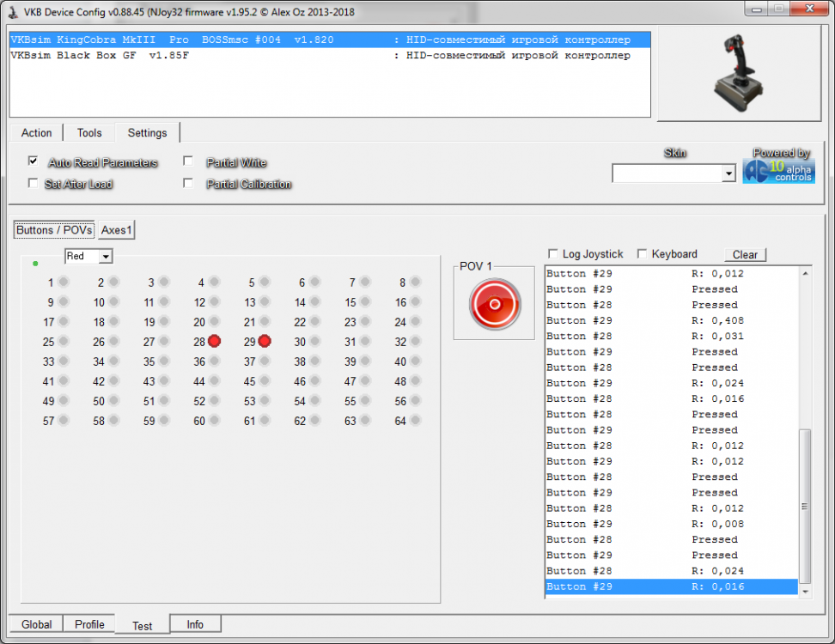Click the gray button 64 indicator
The height and width of the screenshot is (644, 835).
click(416, 420)
